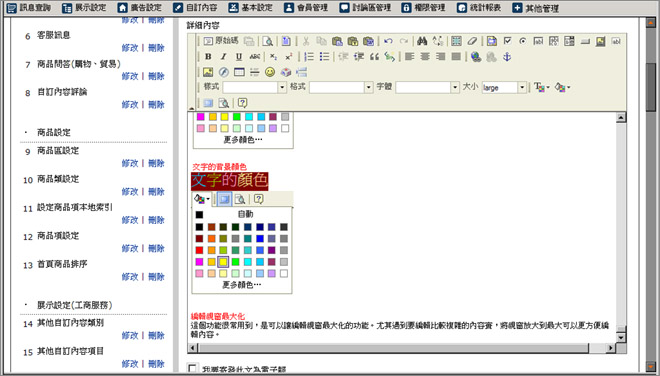Apply superscript formatting

[289, 56]
